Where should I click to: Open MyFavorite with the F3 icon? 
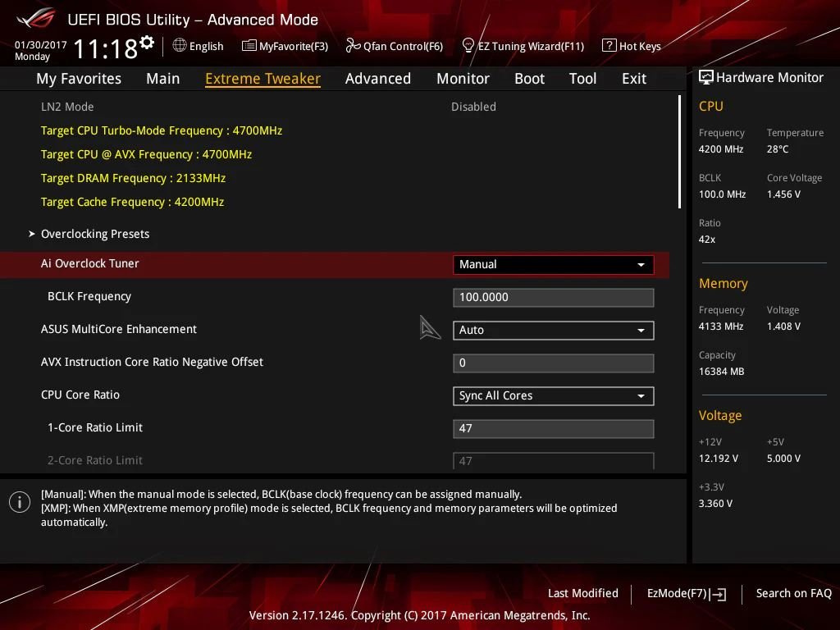(x=285, y=46)
